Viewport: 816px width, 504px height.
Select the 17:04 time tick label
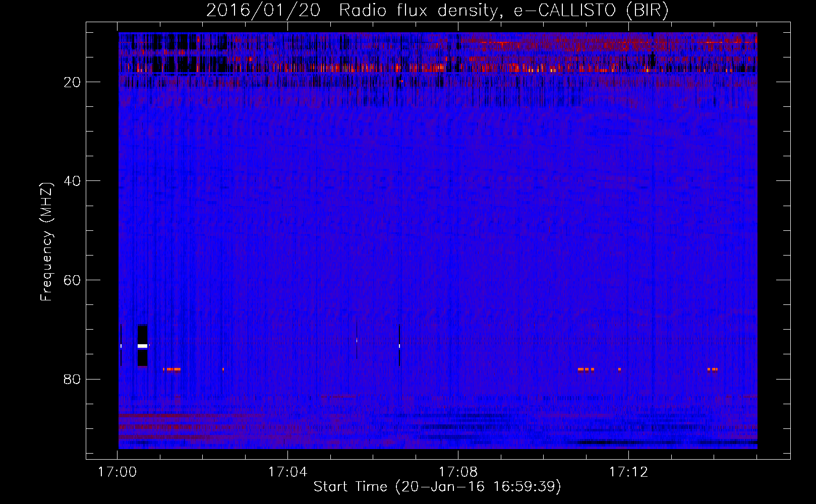click(287, 472)
